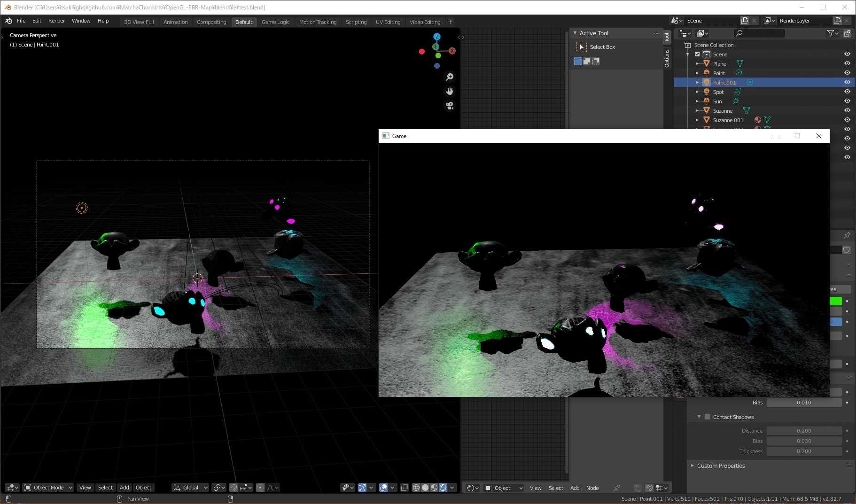The width and height of the screenshot is (856, 504).
Task: Click the Z axis on navigation gizmo
Action: click(437, 37)
